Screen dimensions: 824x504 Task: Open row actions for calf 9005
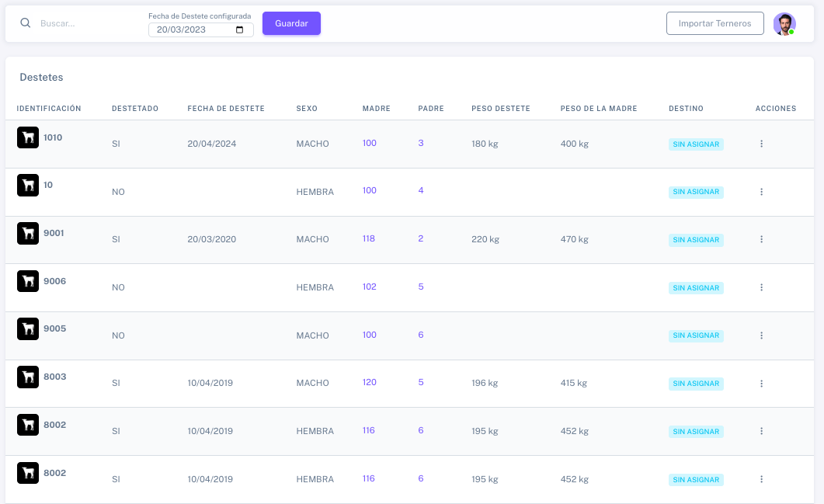[x=761, y=335]
